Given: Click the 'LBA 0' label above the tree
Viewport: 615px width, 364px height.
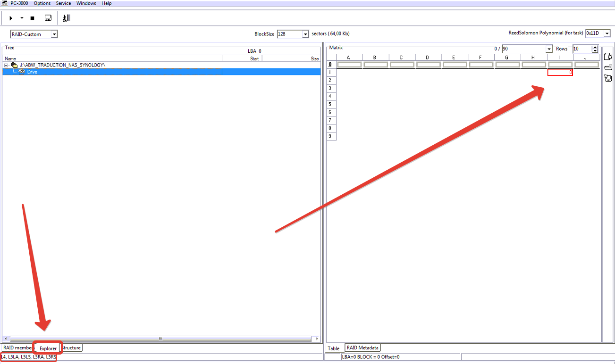Looking at the screenshot, I should click(x=254, y=51).
